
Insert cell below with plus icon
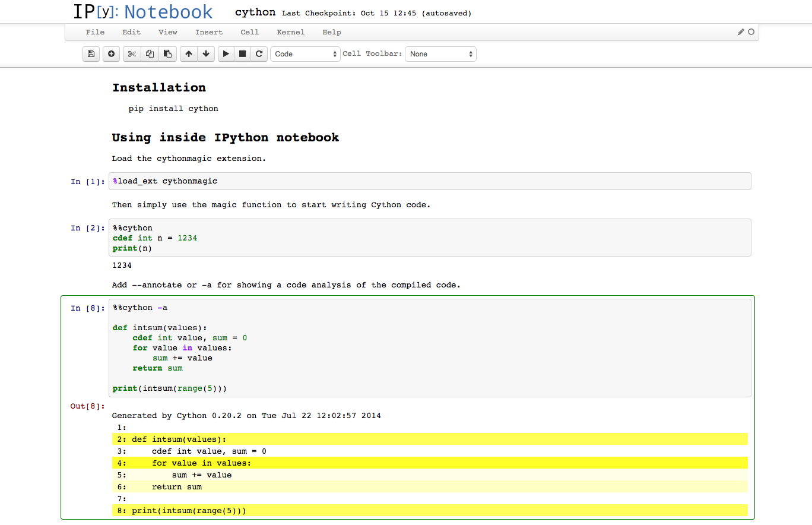pos(111,54)
